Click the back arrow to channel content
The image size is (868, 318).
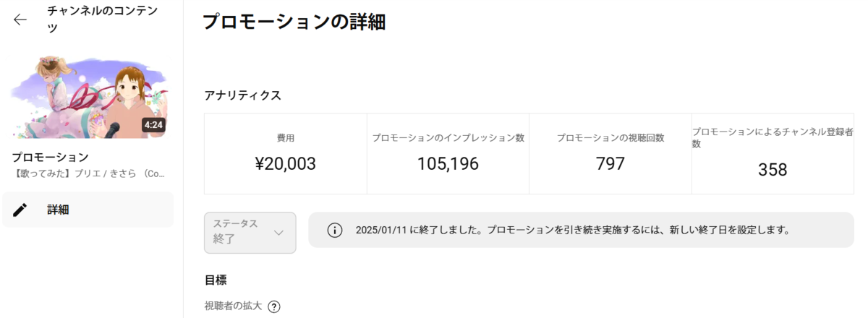click(20, 20)
